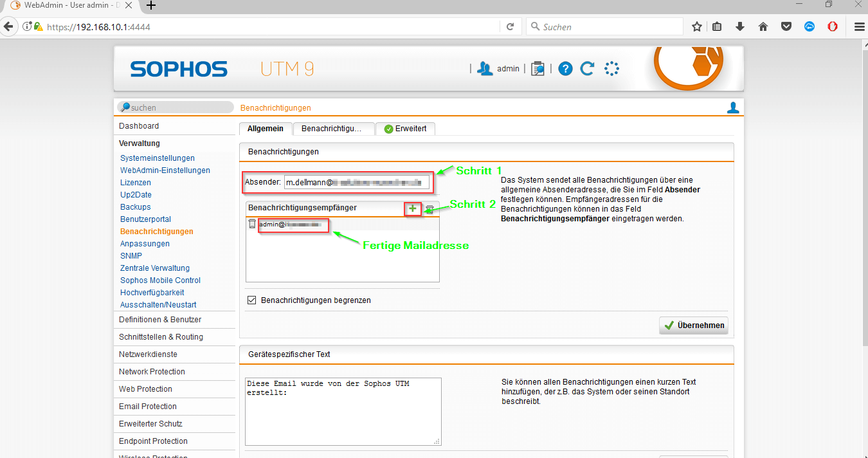This screenshot has width=868, height=458.
Task: Open the help question mark icon
Action: 565,69
